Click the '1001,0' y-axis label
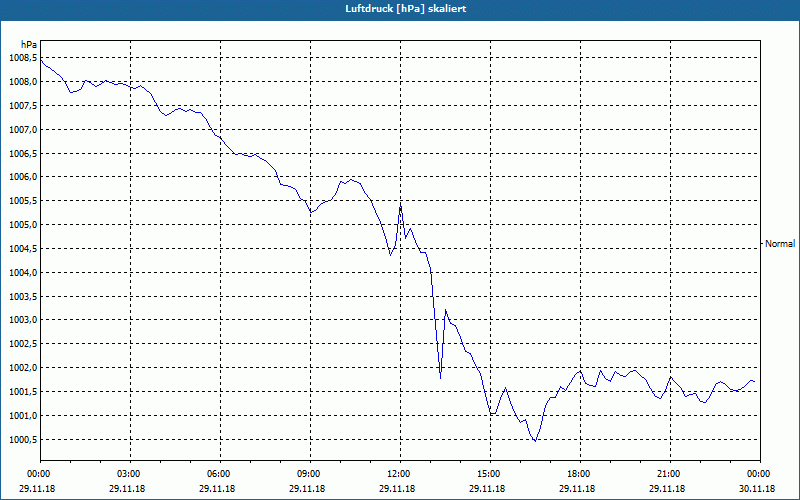The width and height of the screenshot is (800, 500). (x=23, y=416)
